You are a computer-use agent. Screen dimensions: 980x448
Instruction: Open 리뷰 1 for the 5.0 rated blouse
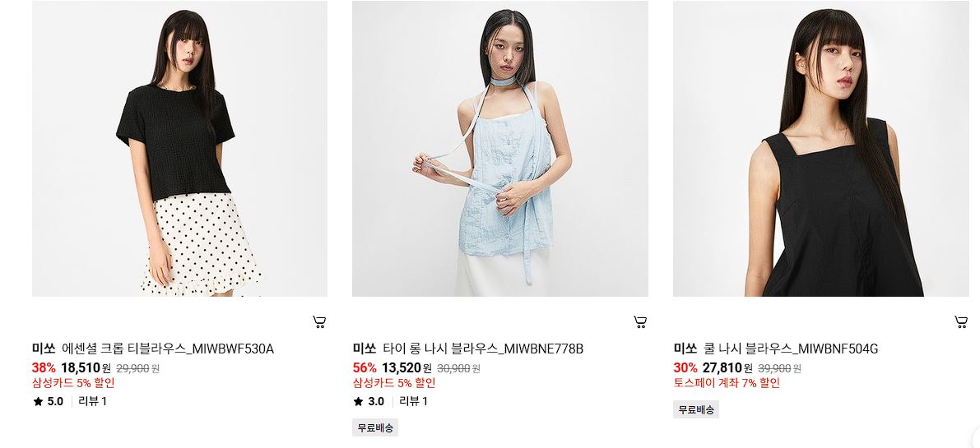pyautogui.click(x=92, y=401)
